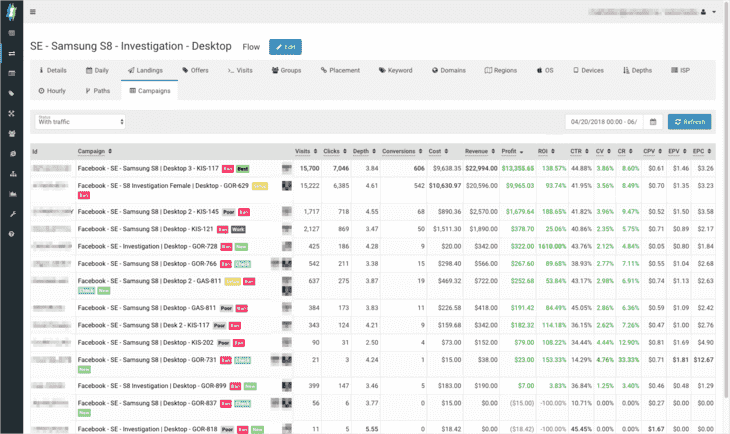Click thumbnail in the GOR-629 row
The width and height of the screenshot is (730, 434).
(x=287, y=186)
